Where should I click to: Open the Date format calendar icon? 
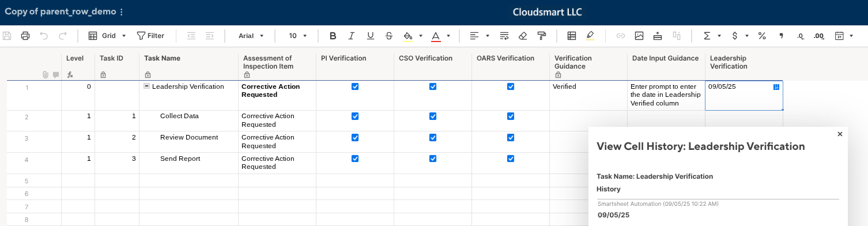click(840, 36)
